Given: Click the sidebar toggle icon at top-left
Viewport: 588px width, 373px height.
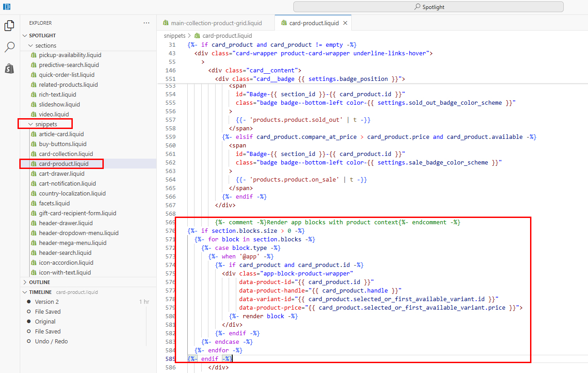Looking at the screenshot, I should [x=7, y=7].
